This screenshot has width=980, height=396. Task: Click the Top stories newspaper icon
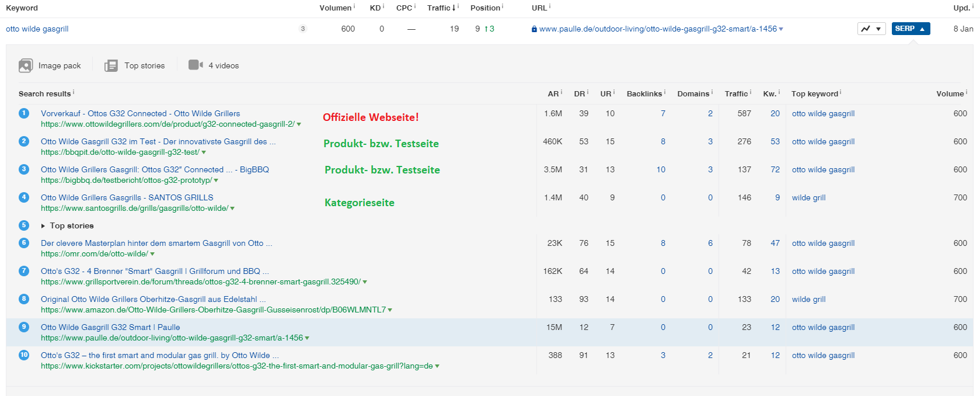tap(111, 65)
